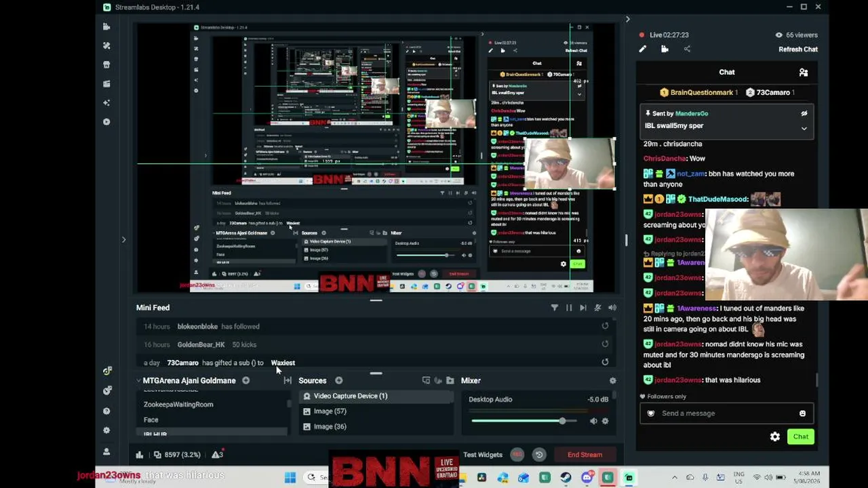Share the stream using the share icon
868x488 pixels.
[687, 49]
